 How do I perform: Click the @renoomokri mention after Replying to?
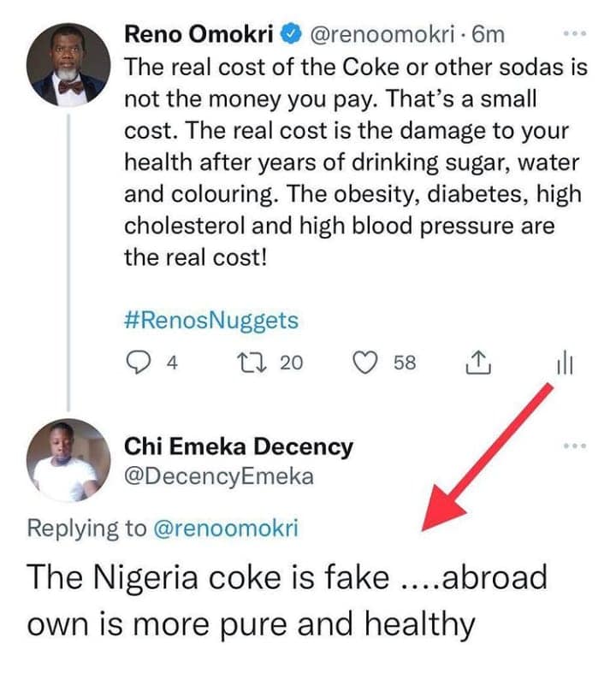tap(225, 528)
